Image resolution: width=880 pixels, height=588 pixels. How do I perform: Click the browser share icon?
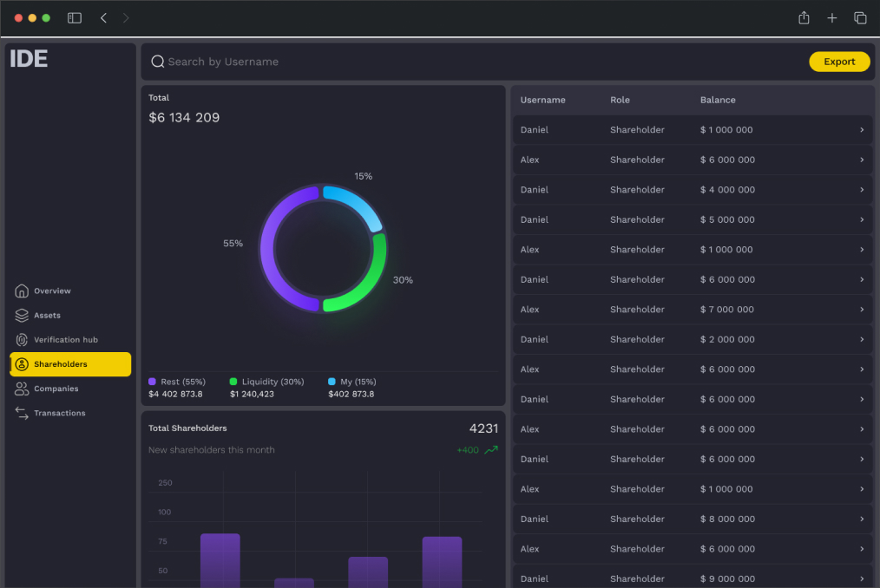click(x=804, y=18)
